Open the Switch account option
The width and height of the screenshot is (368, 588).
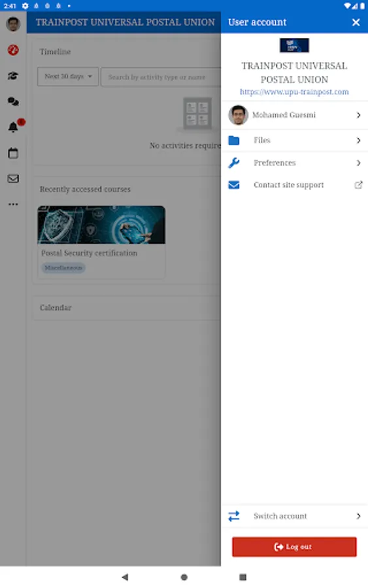tap(295, 516)
